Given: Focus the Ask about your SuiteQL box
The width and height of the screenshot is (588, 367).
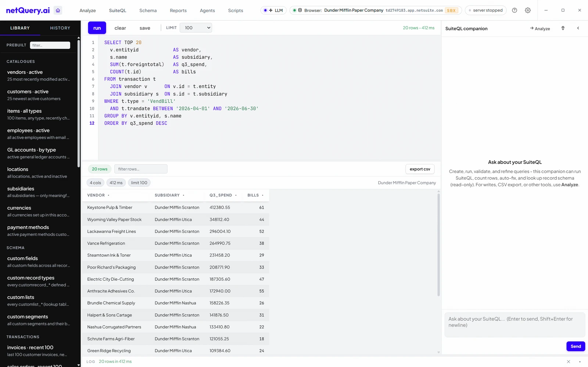Looking at the screenshot, I should 514,325.
